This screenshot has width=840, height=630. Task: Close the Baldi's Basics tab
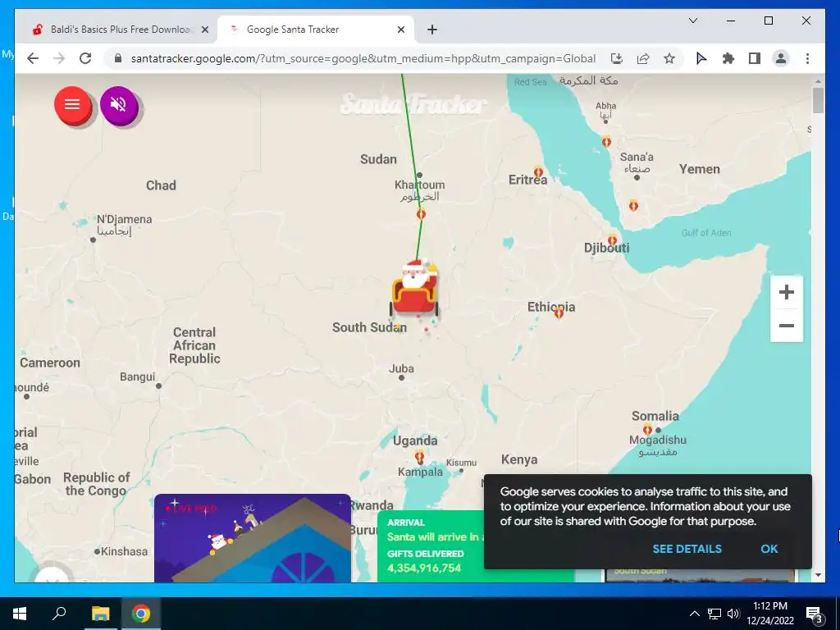click(204, 30)
